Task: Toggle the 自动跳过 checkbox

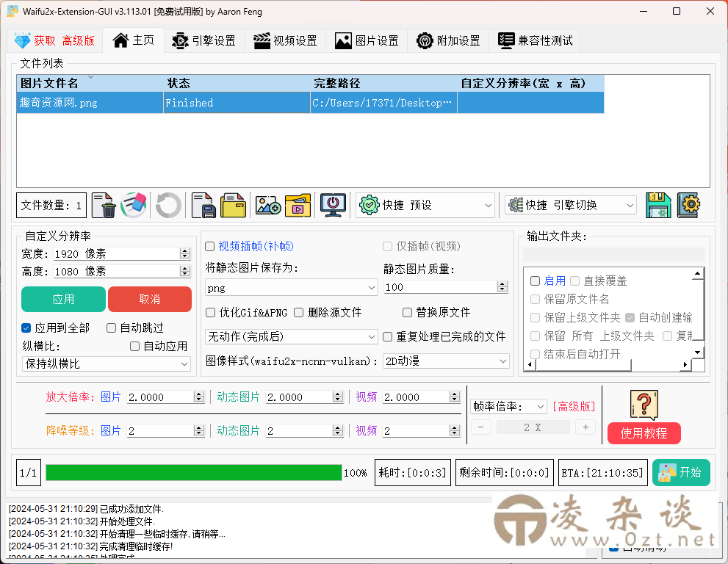Action: tap(111, 328)
